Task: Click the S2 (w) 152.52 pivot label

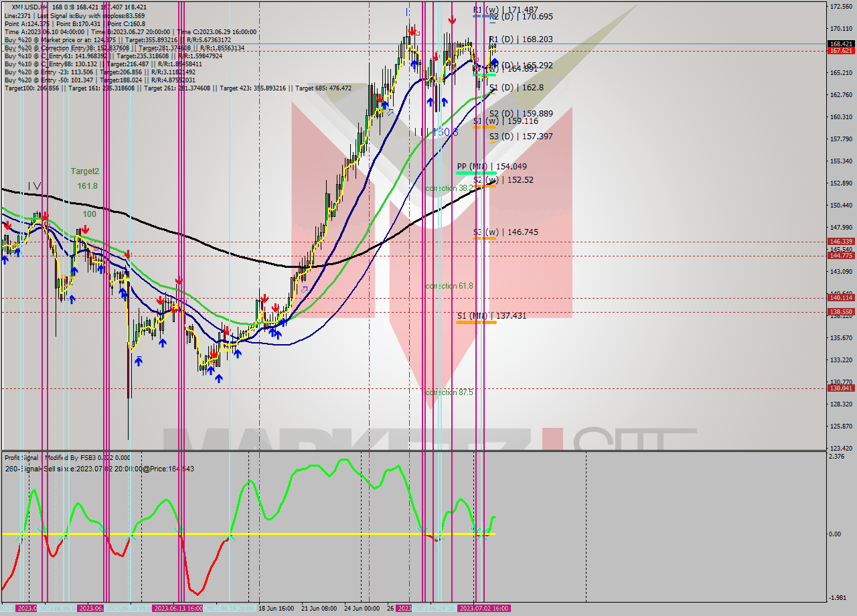Action: point(503,180)
